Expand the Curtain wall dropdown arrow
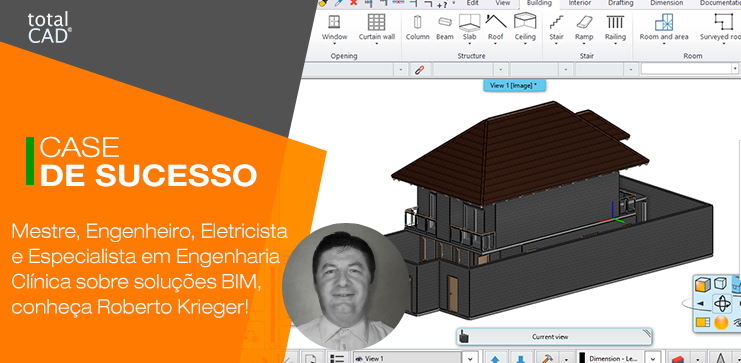Viewport: 741px width, 363px height. coord(376,44)
